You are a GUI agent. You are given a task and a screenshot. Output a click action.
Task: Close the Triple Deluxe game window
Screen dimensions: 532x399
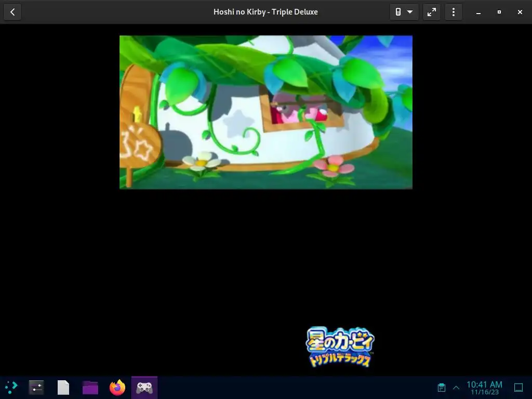coord(520,12)
